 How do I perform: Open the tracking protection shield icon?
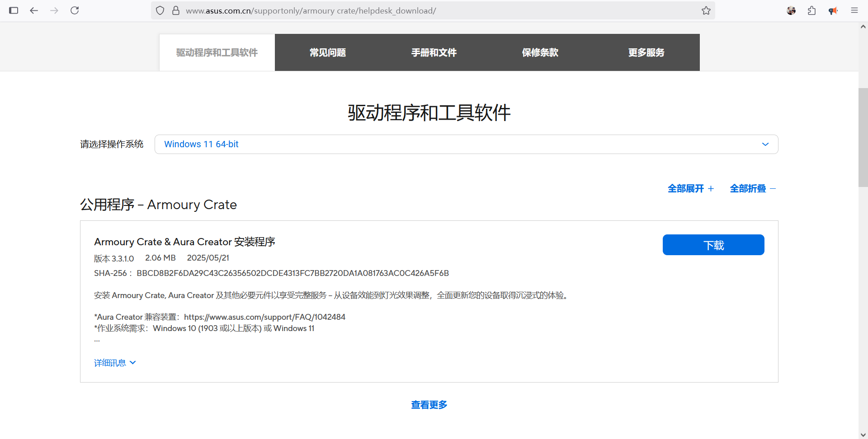pos(160,10)
